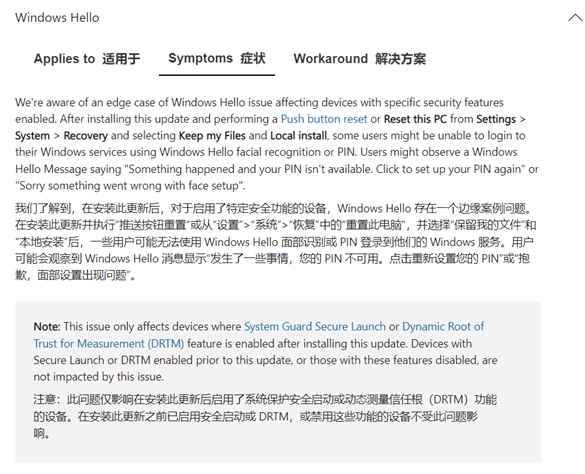Click the bold 'Note:' label
The height and width of the screenshot is (474, 585).
47,326
